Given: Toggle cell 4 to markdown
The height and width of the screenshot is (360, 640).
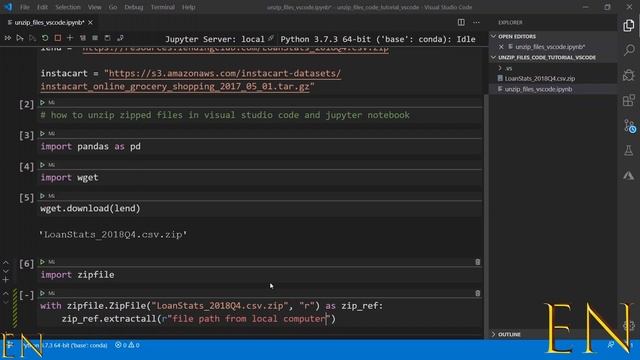Looking at the screenshot, I should (x=51, y=164).
